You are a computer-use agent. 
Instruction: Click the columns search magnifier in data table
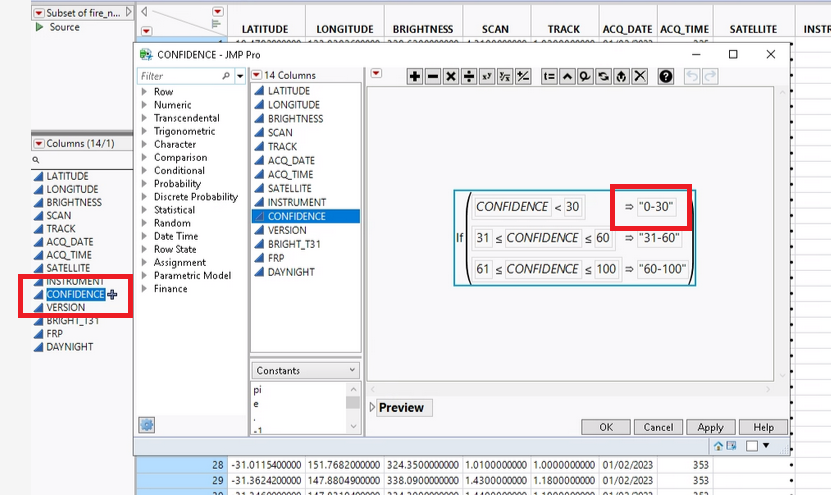[x=36, y=160]
